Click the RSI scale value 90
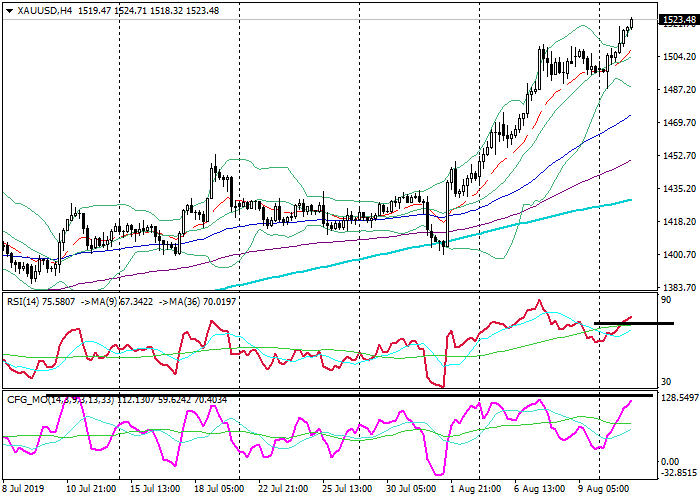The image size is (700, 500). click(x=666, y=297)
